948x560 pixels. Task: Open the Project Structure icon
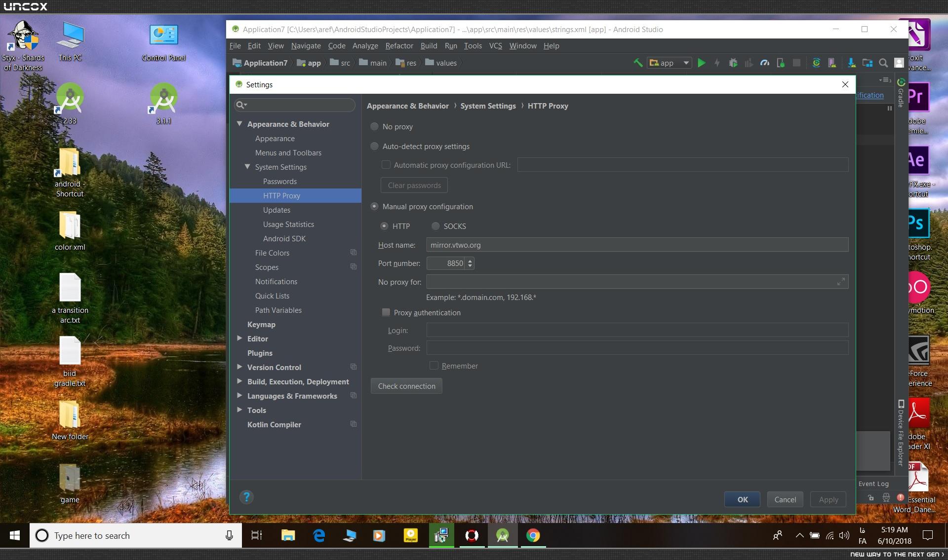[x=868, y=63]
